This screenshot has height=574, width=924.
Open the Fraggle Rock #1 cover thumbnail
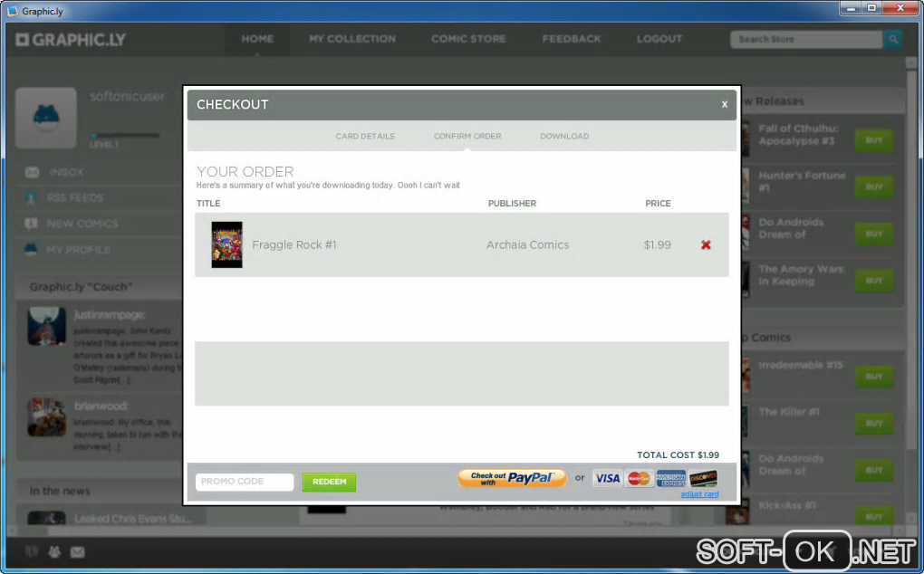click(226, 245)
